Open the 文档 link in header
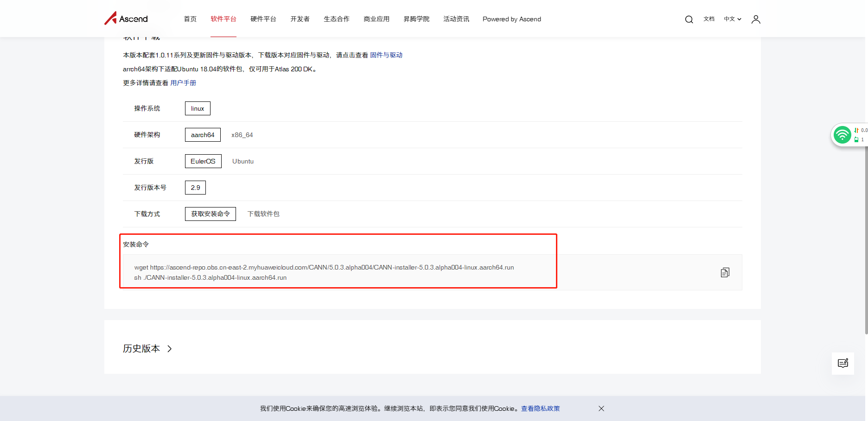Viewport: 868px width, 421px height. [x=709, y=19]
